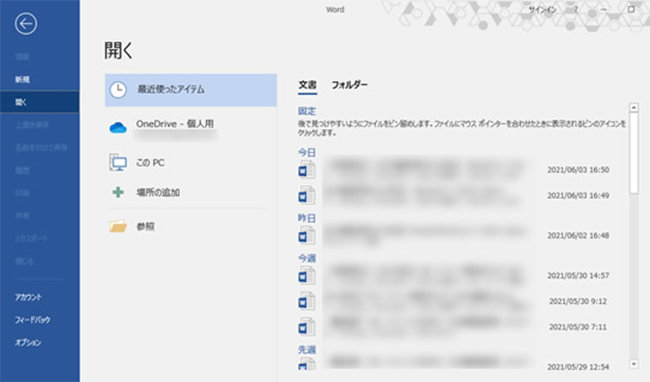This screenshot has width=650, height=382.
Task: Click the 参照 browse label
Action: point(146,227)
